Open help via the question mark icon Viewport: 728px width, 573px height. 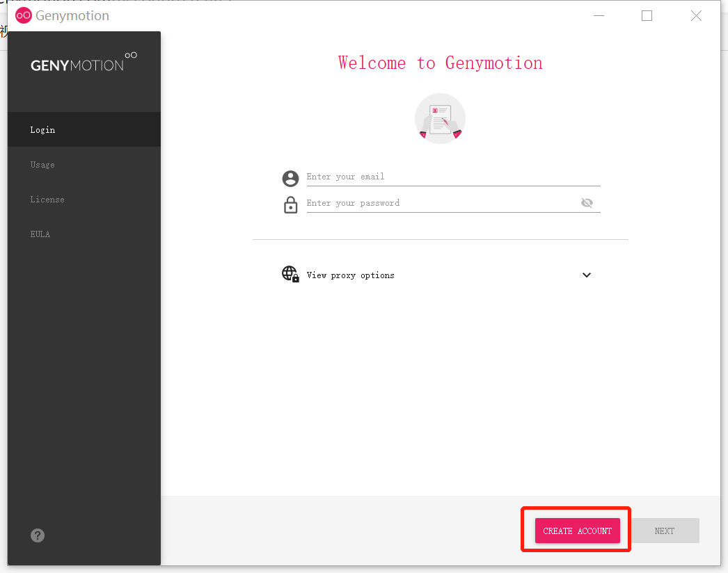coord(37,535)
